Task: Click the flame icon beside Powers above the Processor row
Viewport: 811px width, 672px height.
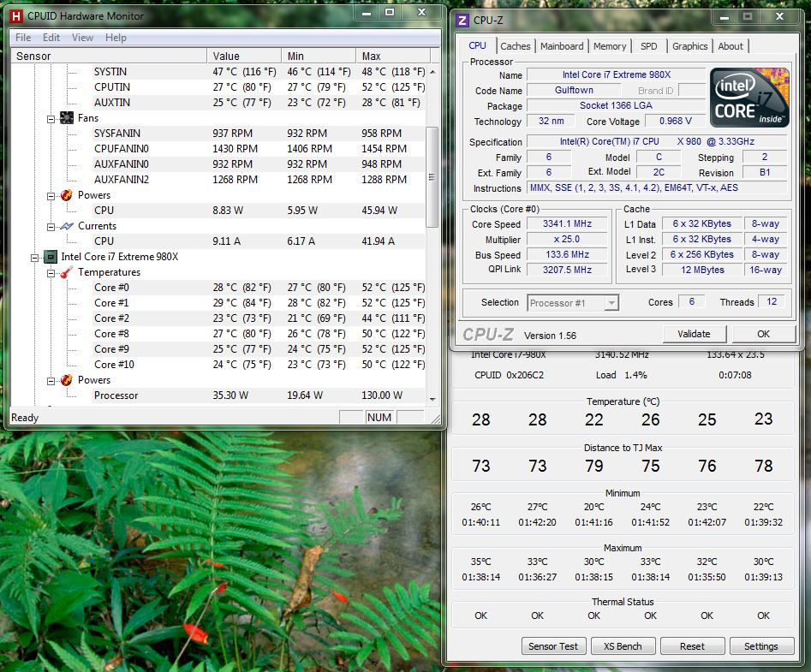Action: 66,380
